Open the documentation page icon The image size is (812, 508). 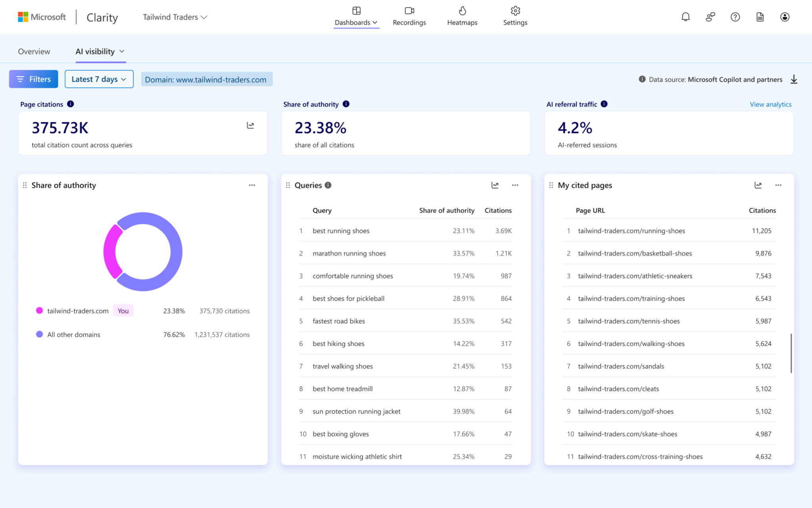[x=760, y=17]
